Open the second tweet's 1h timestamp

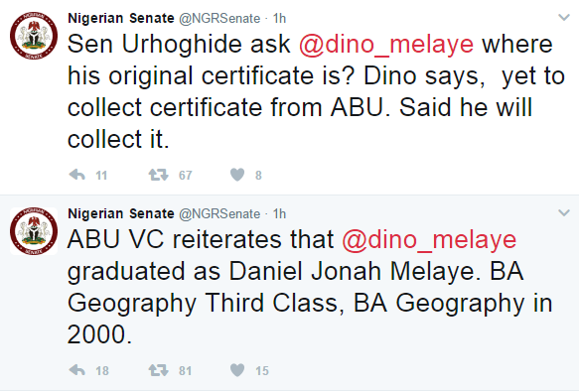(x=279, y=213)
